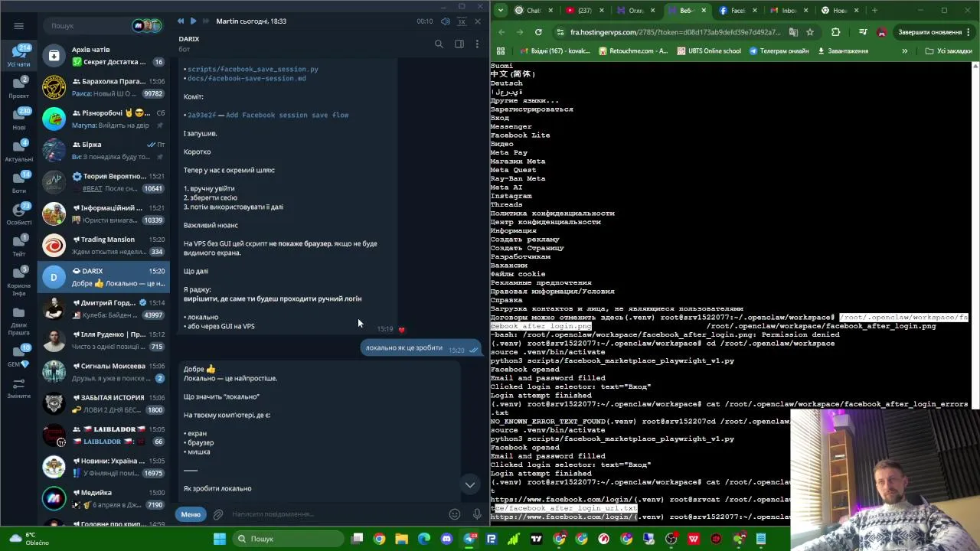Open the 'Проект' chat folder
The width and height of the screenshot is (980, 551).
(18, 87)
